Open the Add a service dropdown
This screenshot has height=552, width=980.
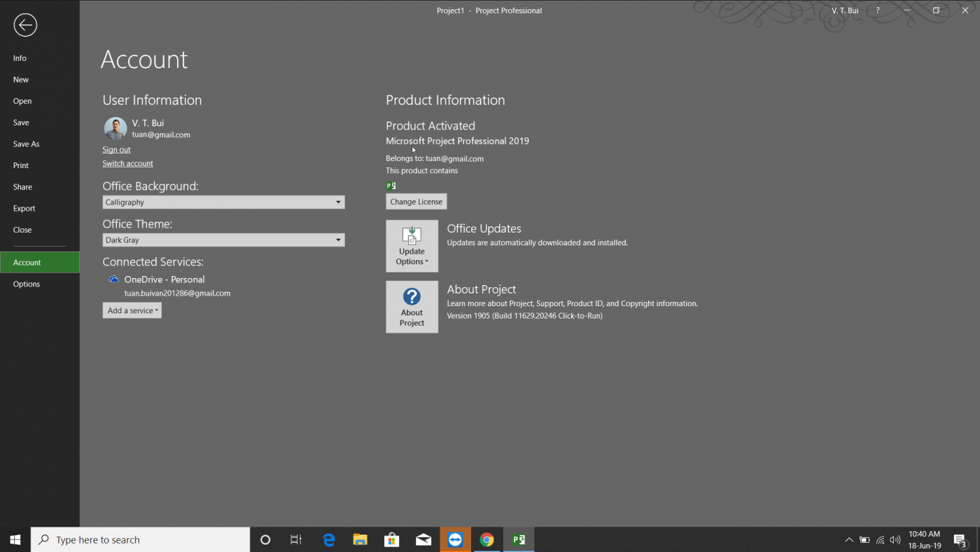point(132,310)
